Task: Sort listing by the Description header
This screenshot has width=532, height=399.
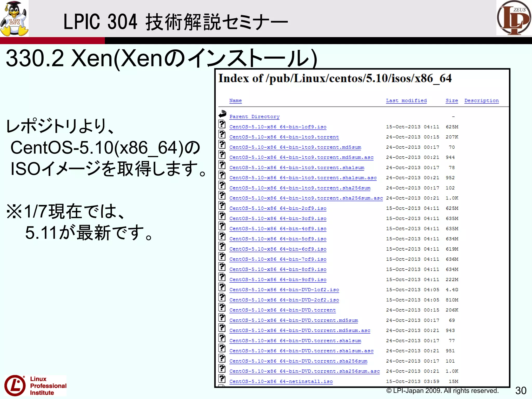Action: 482,101
